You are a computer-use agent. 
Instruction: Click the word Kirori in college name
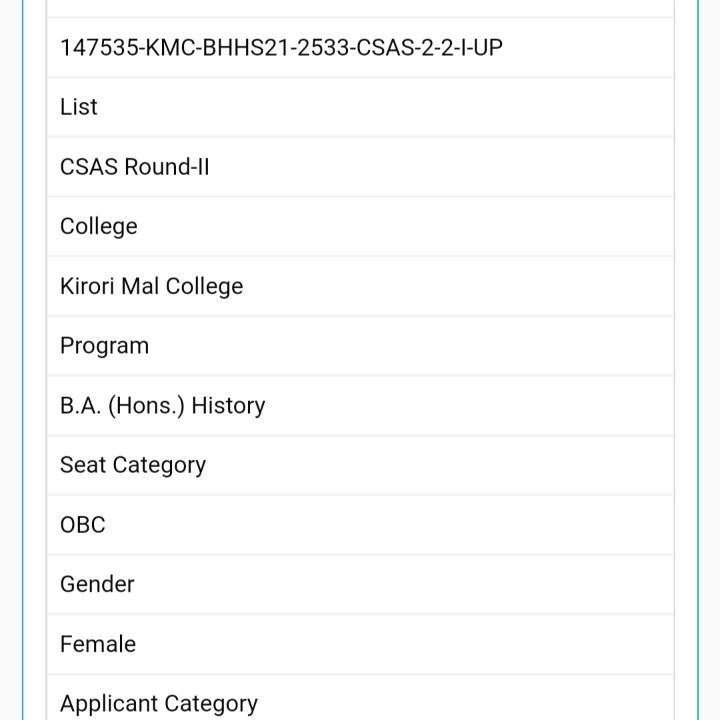click(x=87, y=287)
